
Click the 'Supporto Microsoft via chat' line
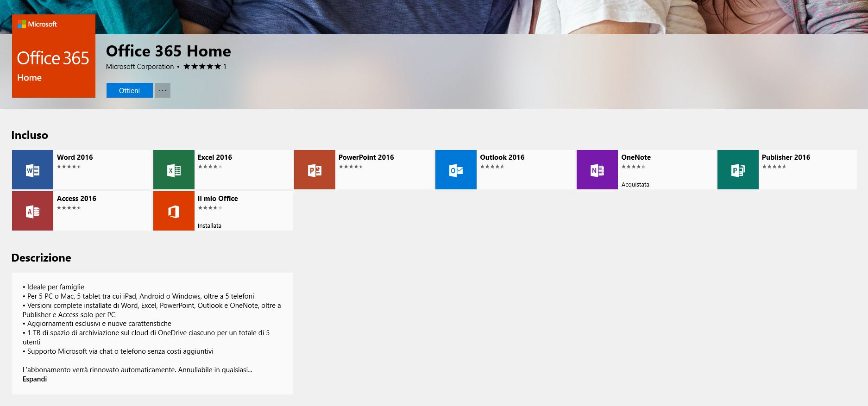118,351
